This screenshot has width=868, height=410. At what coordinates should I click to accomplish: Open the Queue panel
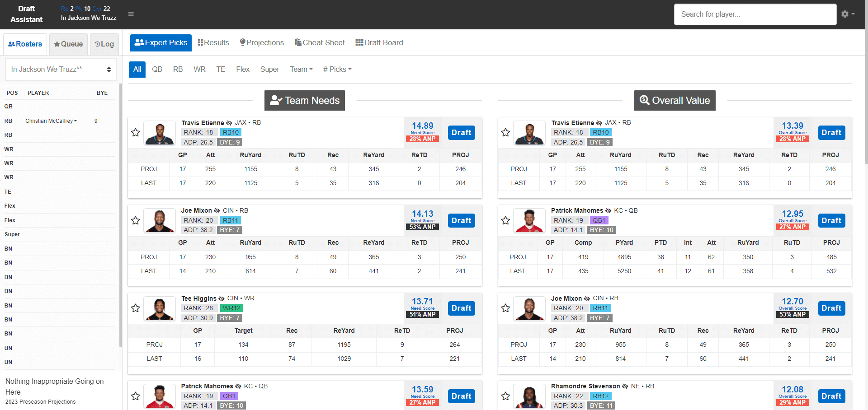pyautogui.click(x=68, y=44)
